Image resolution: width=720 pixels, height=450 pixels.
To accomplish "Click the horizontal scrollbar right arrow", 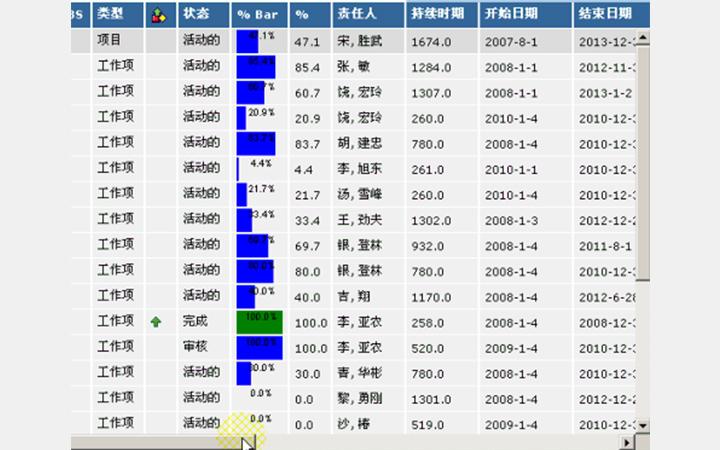I will coord(627,441).
